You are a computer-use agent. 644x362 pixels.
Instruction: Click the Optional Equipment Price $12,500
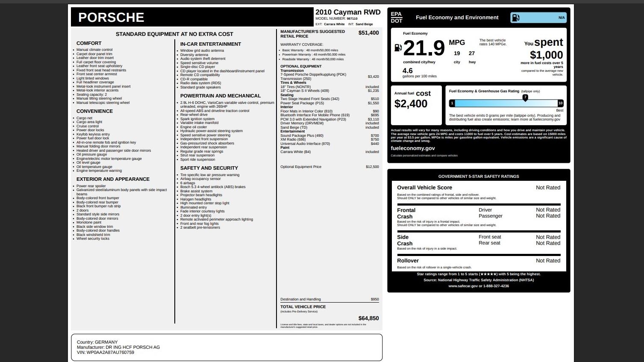pyautogui.click(x=372, y=167)
